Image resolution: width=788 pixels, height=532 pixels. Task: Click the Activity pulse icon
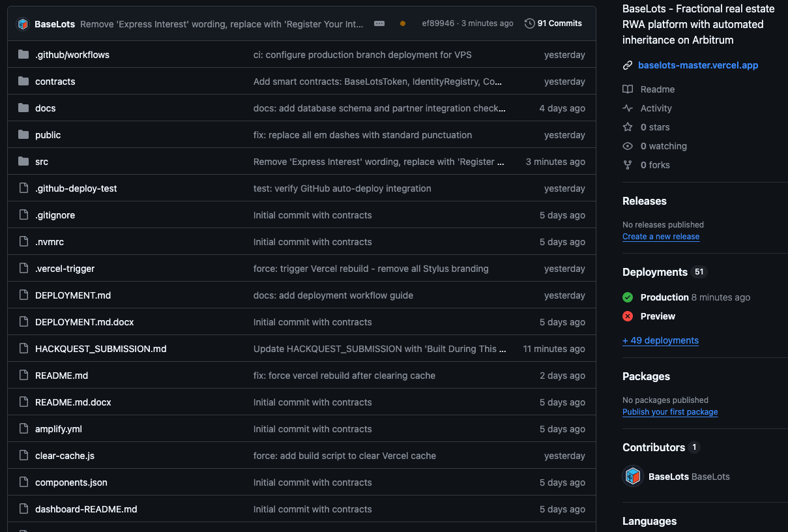628,108
